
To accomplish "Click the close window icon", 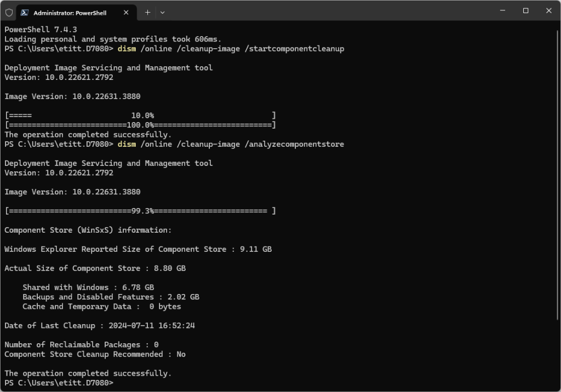I will coord(548,10).
